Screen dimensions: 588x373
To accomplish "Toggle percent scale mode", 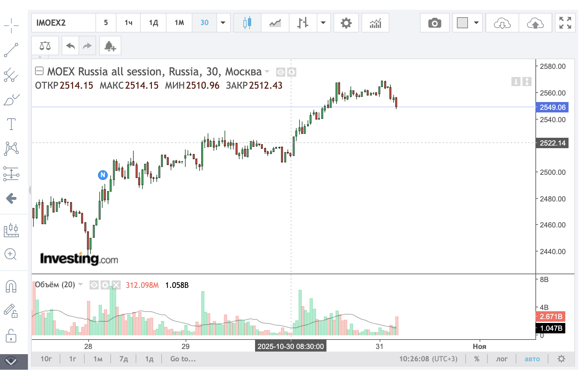I will (477, 359).
